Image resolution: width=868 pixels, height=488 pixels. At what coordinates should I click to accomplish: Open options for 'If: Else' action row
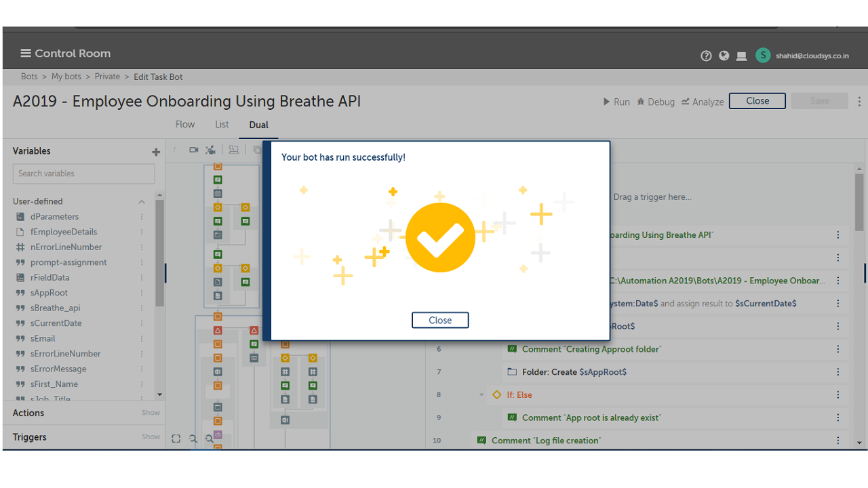click(838, 395)
